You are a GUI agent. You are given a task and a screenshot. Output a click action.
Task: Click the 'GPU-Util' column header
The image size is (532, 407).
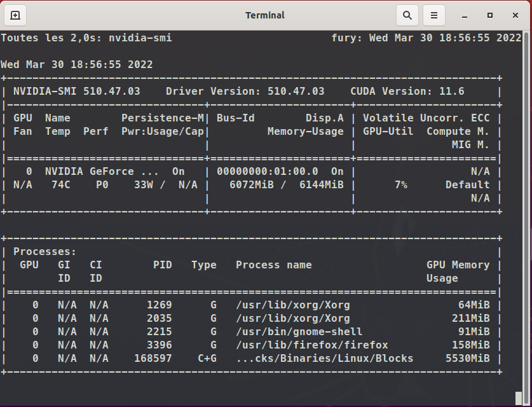[x=388, y=132]
